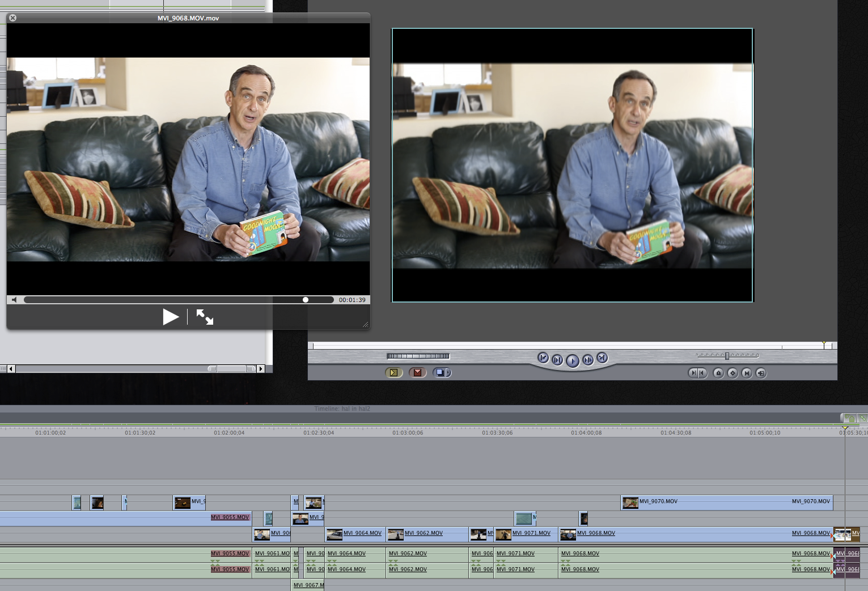868x591 pixels.
Task: Click the brown clip at the V1 track end
Action: [846, 534]
